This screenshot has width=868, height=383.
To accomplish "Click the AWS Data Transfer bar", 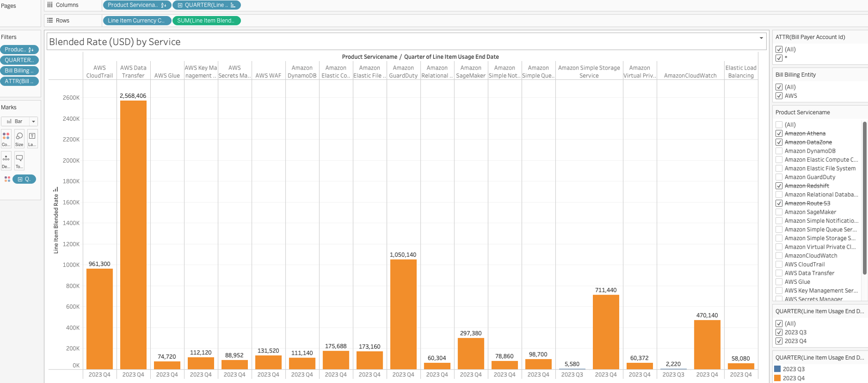I will click(133, 235).
